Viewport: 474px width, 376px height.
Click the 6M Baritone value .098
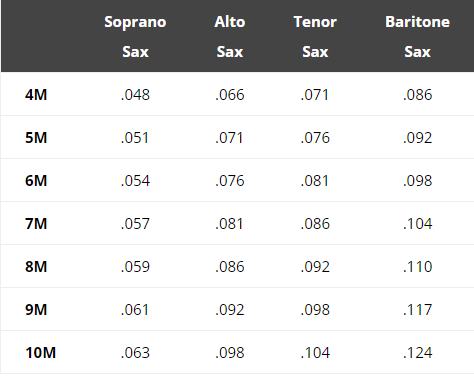click(418, 181)
